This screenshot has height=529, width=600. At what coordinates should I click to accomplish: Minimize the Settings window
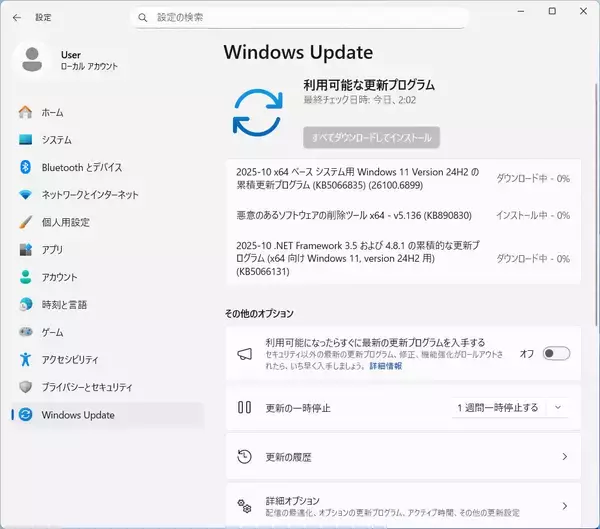(521, 11)
